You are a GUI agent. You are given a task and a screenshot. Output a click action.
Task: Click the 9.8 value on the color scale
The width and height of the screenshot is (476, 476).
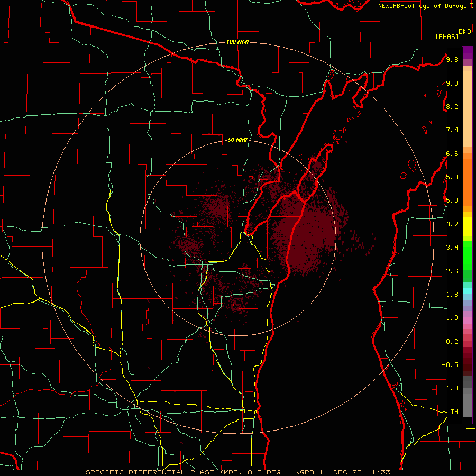tap(452, 59)
